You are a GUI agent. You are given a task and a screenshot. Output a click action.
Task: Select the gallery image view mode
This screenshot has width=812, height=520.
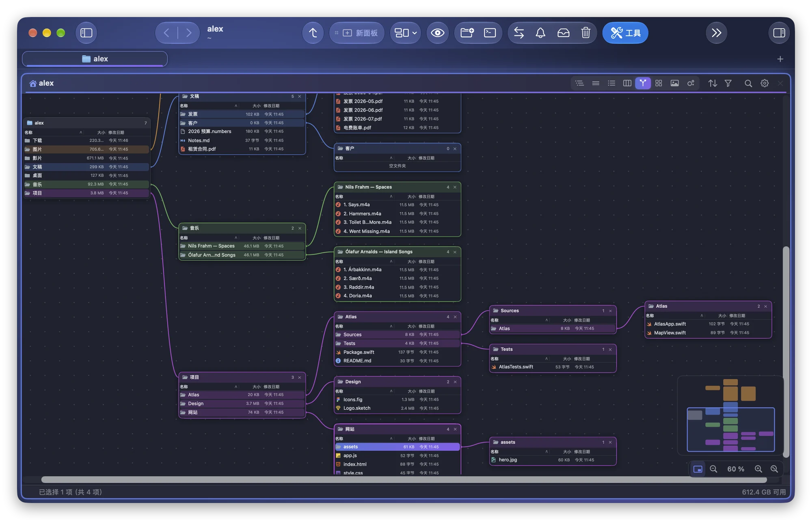[674, 83]
